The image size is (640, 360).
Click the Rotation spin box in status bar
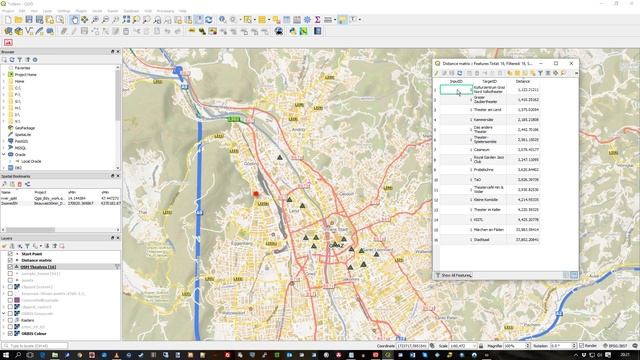(x=562, y=346)
